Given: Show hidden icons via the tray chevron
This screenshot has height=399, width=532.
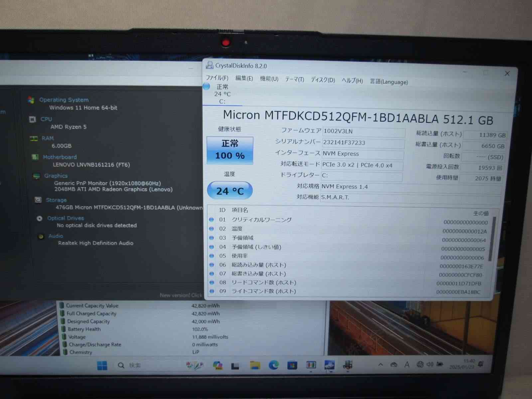Looking at the screenshot, I should coord(380,365).
